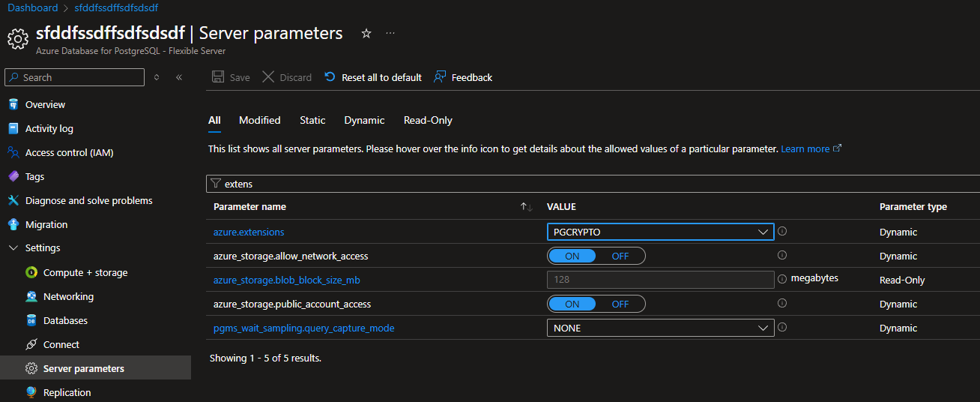This screenshot has height=402, width=980.
Task: Click the VALUE column header
Action: pyautogui.click(x=561, y=207)
